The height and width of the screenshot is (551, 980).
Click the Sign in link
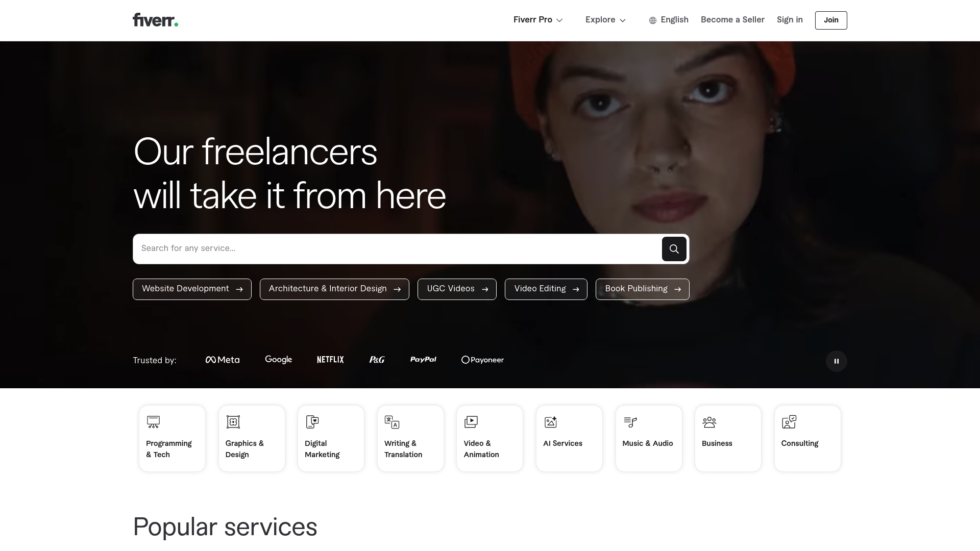[x=790, y=20]
